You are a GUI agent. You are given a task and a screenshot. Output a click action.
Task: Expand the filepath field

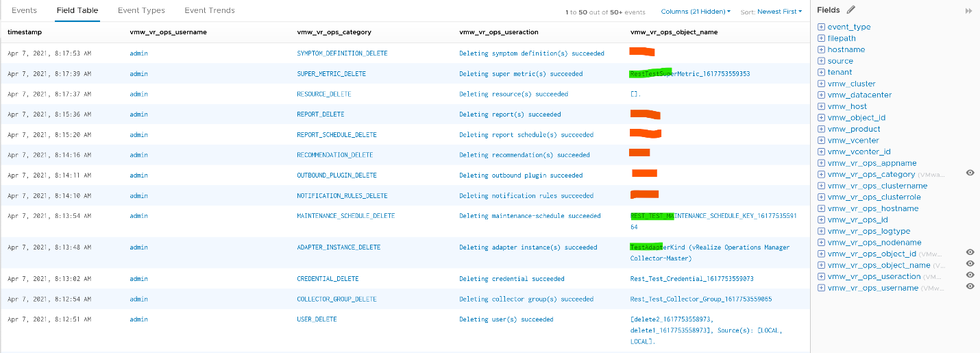tap(821, 38)
